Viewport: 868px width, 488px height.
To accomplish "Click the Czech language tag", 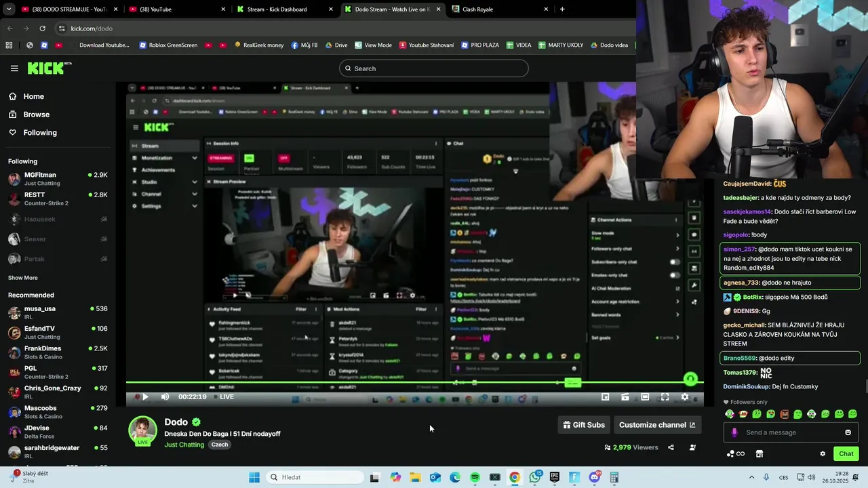I will pyautogui.click(x=220, y=445).
